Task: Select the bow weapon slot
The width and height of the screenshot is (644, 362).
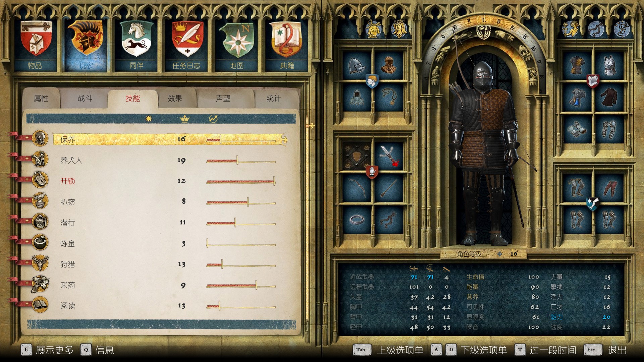Action: click(x=357, y=188)
